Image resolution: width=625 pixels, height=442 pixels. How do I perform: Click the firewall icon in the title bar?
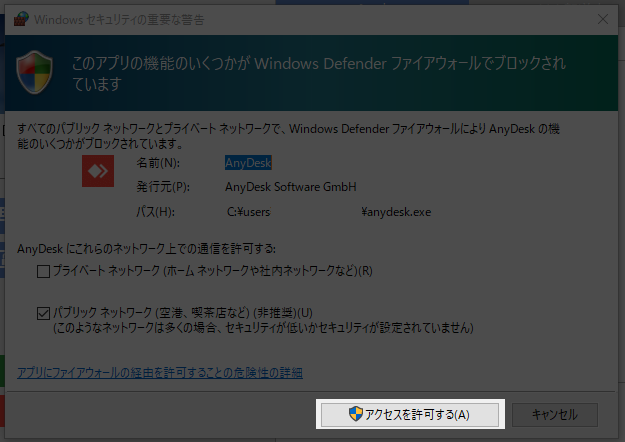21,19
